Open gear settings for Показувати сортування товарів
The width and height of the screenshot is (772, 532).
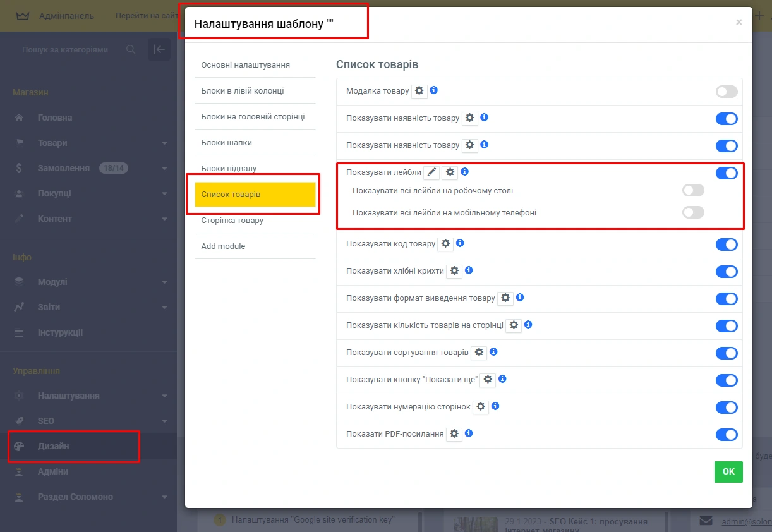tap(479, 353)
